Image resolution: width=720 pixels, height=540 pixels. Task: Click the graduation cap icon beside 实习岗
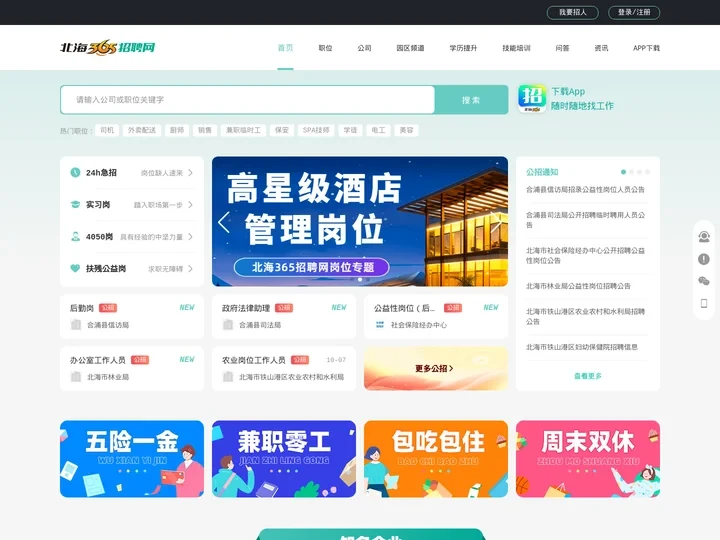click(75, 204)
